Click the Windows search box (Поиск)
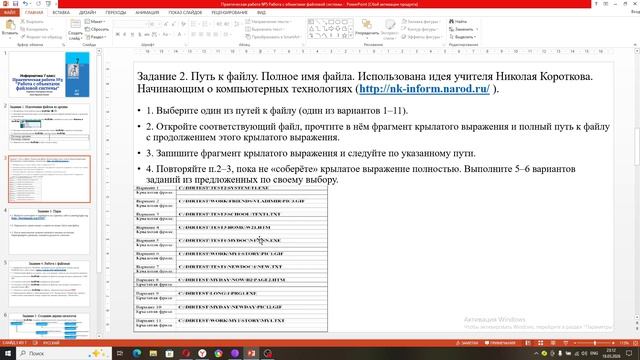Image resolution: width=640 pixels, height=360 pixels. click(64, 353)
